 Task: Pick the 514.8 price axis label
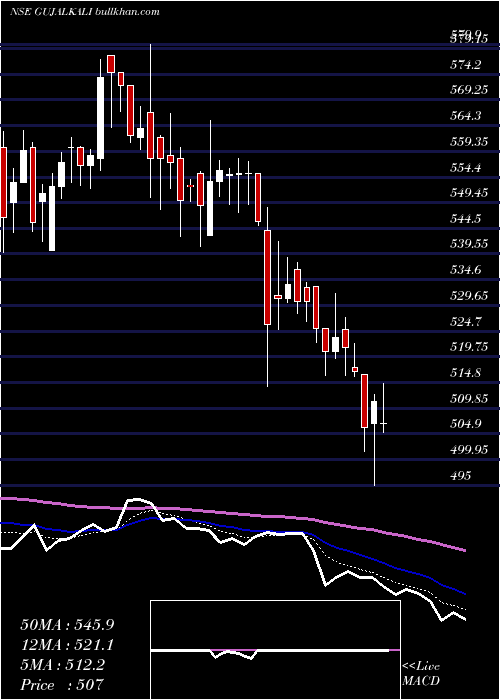point(468,372)
